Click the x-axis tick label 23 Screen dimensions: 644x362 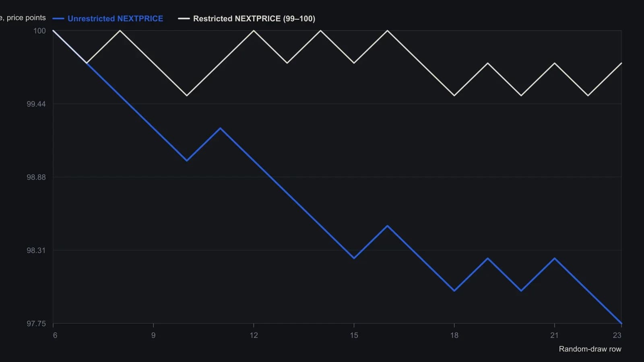click(x=617, y=335)
